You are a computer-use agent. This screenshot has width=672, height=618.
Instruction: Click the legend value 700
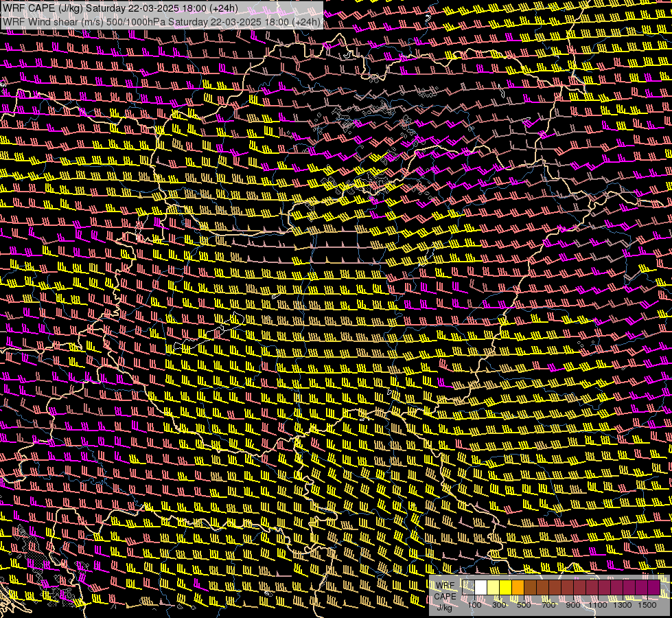548,605
